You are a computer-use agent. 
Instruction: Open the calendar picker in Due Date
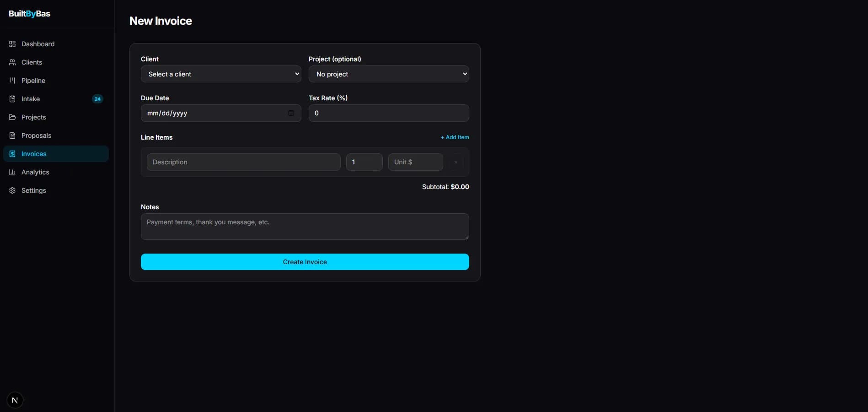pyautogui.click(x=291, y=113)
